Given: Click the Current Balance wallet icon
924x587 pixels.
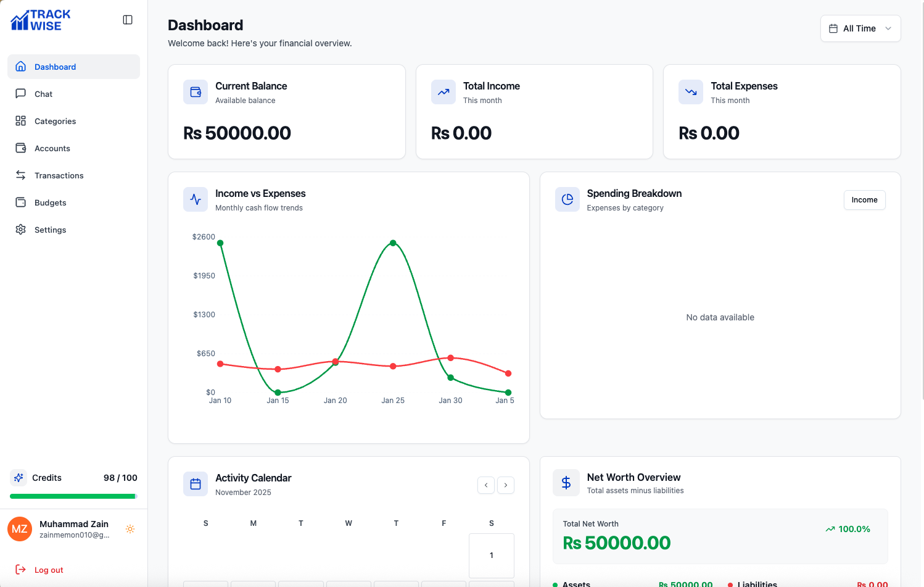Looking at the screenshot, I should click(x=196, y=91).
